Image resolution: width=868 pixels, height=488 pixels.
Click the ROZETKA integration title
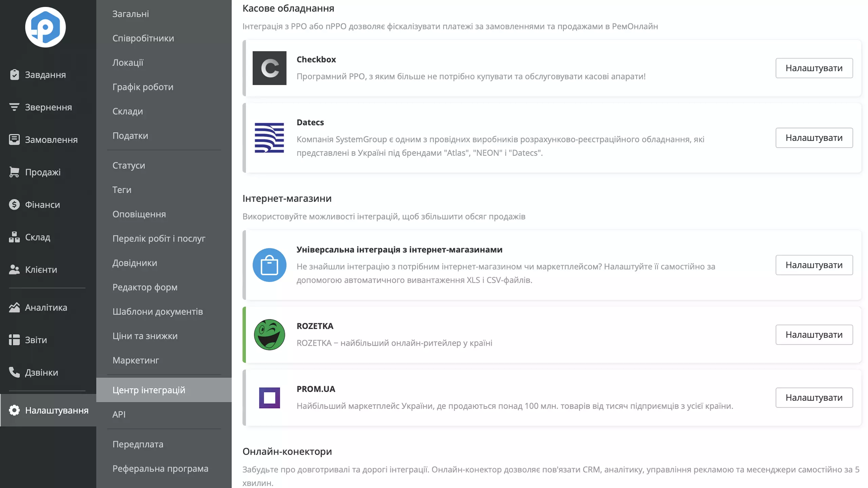pos(315,326)
